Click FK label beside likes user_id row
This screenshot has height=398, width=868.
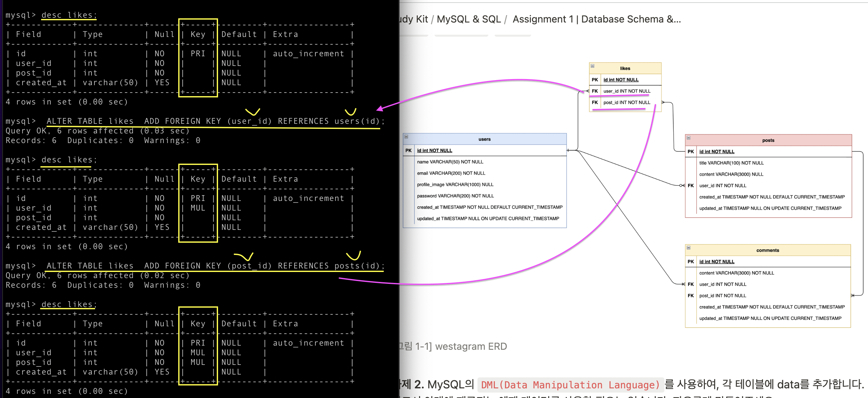595,91
